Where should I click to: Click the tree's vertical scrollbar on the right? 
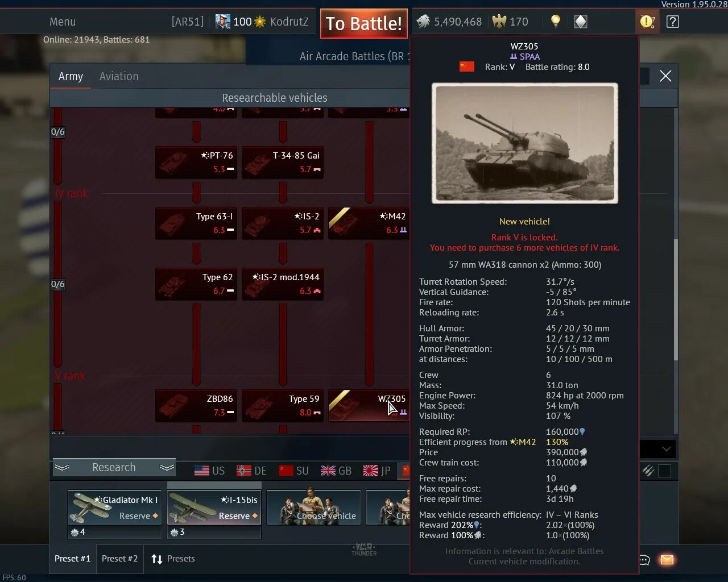(676, 299)
